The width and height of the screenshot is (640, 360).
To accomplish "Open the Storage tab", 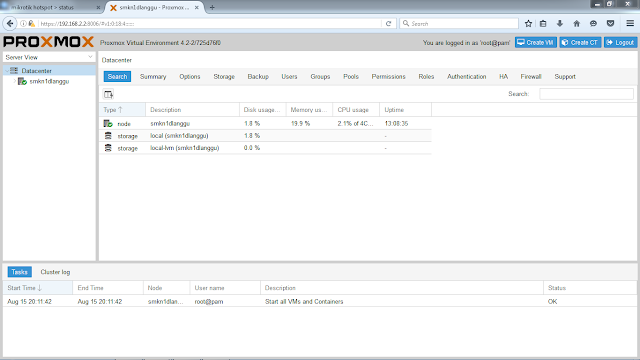I will pyautogui.click(x=224, y=76).
